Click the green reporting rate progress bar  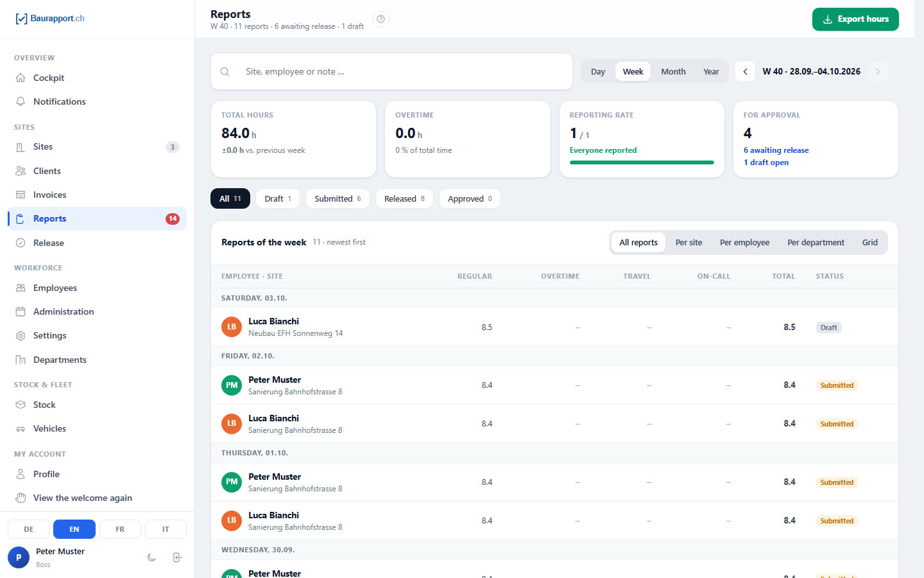tap(642, 162)
